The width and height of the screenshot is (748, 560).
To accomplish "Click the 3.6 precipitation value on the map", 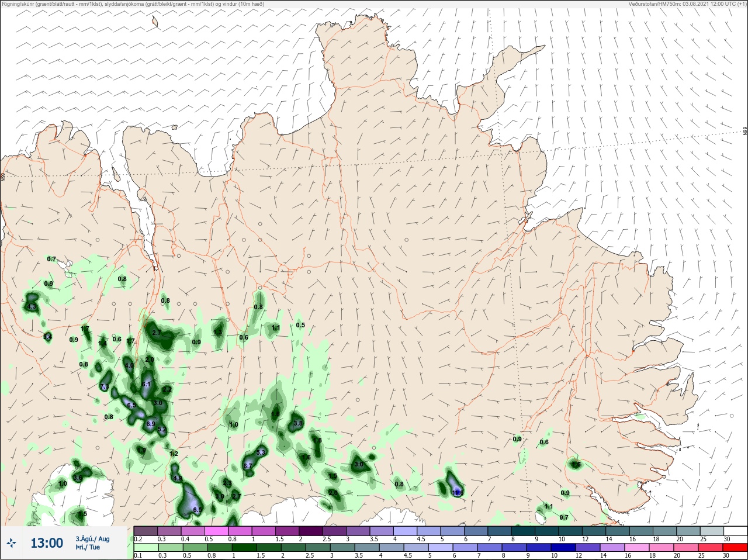I will point(78,478).
